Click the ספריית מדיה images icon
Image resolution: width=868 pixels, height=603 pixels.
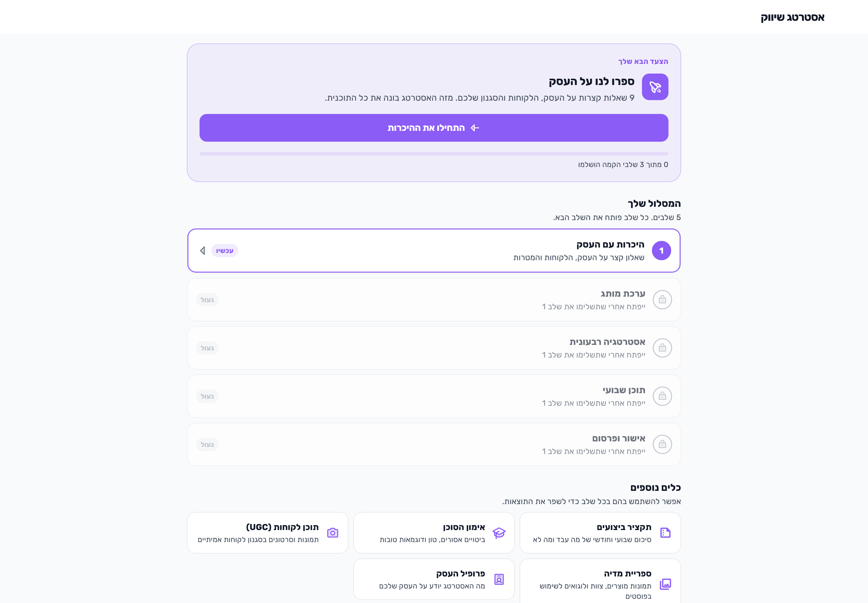point(665,584)
